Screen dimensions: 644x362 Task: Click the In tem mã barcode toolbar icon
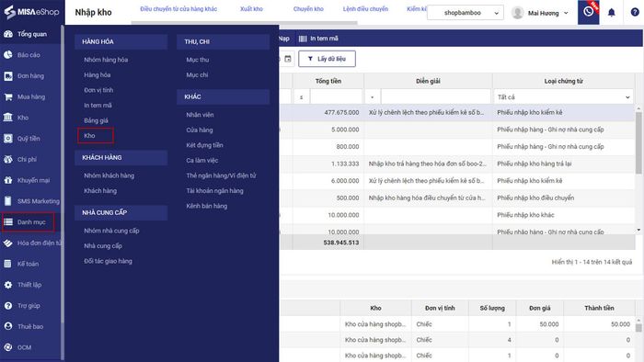pos(303,39)
